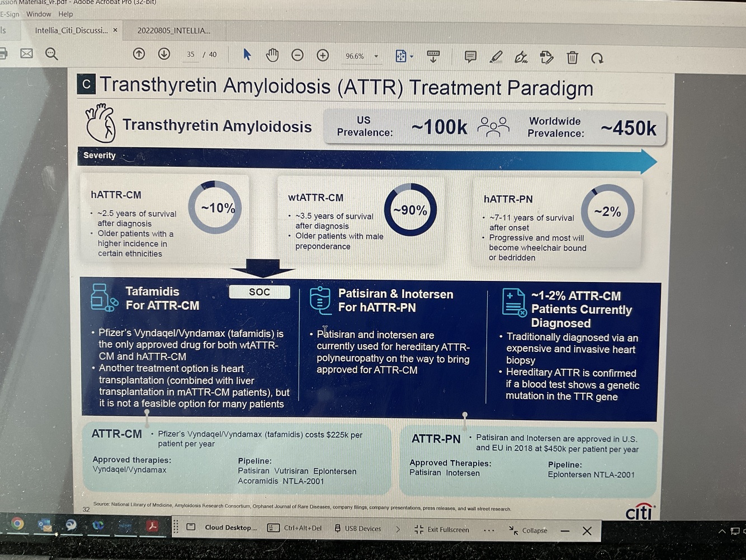The height and width of the screenshot is (560, 746).
Task: Click the Vyndaqel/Vyndamax approved therapy text
Action: [129, 470]
